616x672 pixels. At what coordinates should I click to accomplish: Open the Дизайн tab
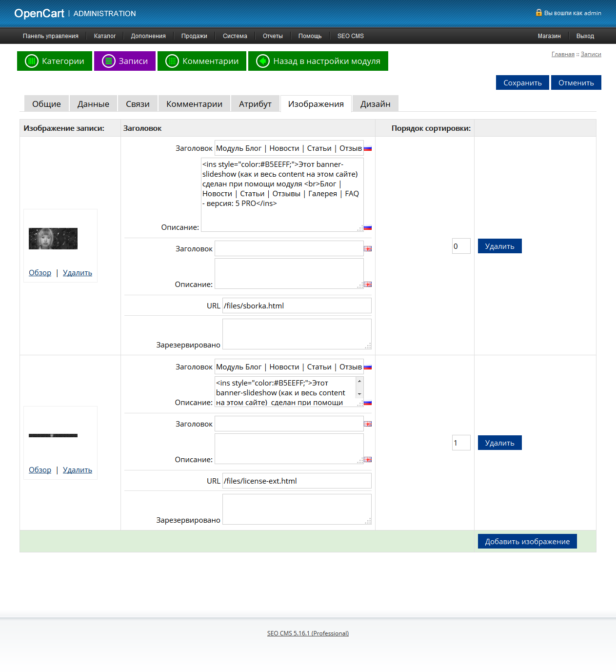pos(376,103)
